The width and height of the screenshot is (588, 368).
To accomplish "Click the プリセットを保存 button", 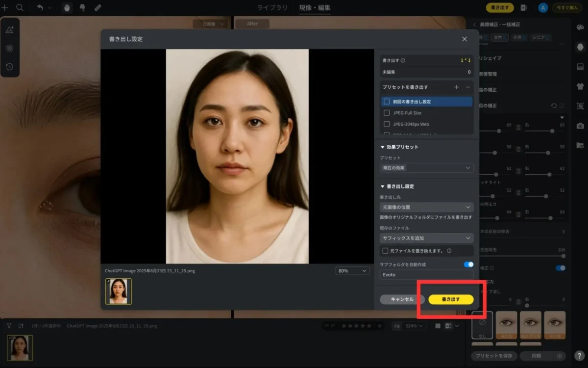I will [x=494, y=356].
